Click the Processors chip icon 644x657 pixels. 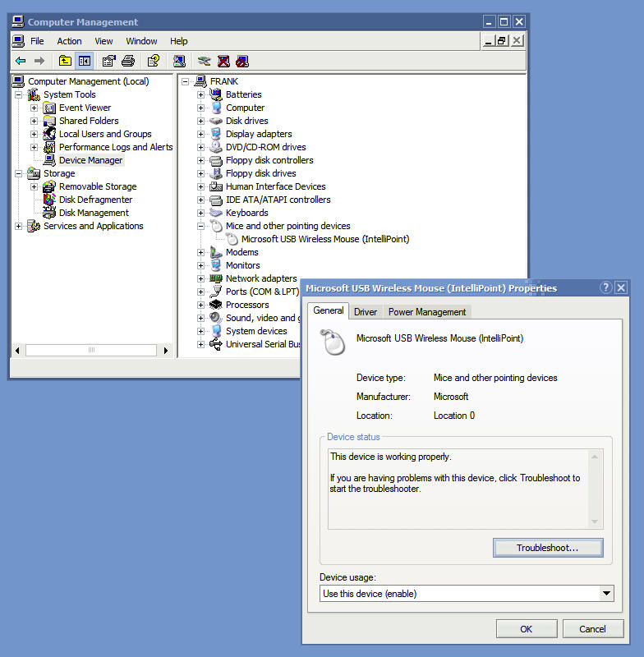pos(216,305)
